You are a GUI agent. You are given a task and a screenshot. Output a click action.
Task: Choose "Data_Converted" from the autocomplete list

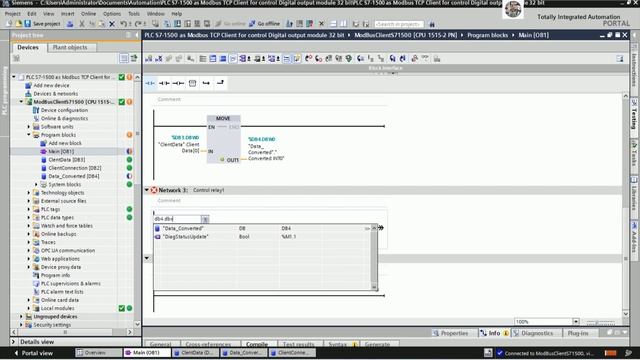(262, 228)
